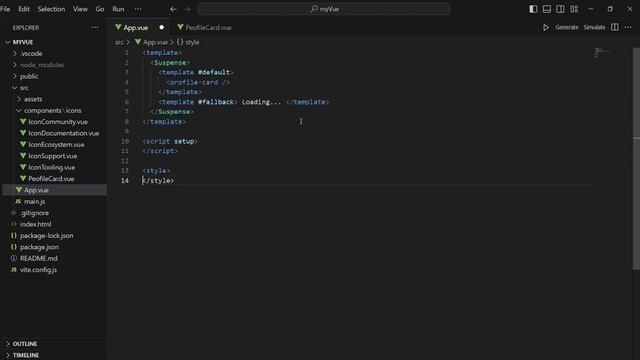Expand the node_modules folder
The width and height of the screenshot is (640, 360).
click(42, 65)
